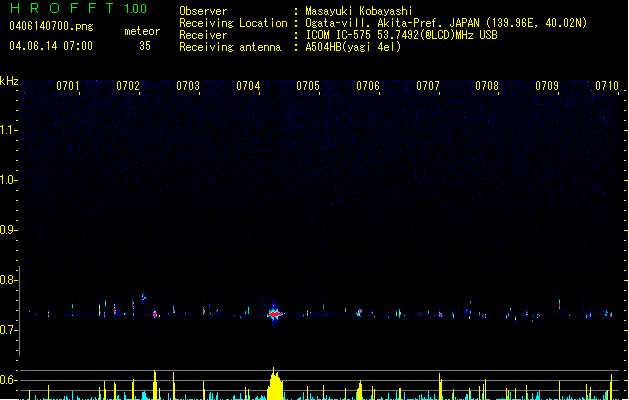This screenshot has height=400, width=629.
Task: Click the 1.0 kHz axis label
Action: point(8,180)
